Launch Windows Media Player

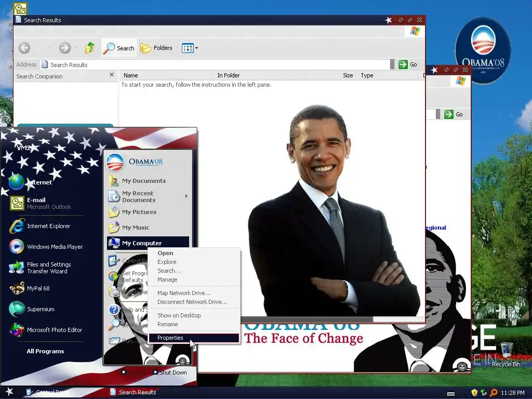click(x=55, y=247)
